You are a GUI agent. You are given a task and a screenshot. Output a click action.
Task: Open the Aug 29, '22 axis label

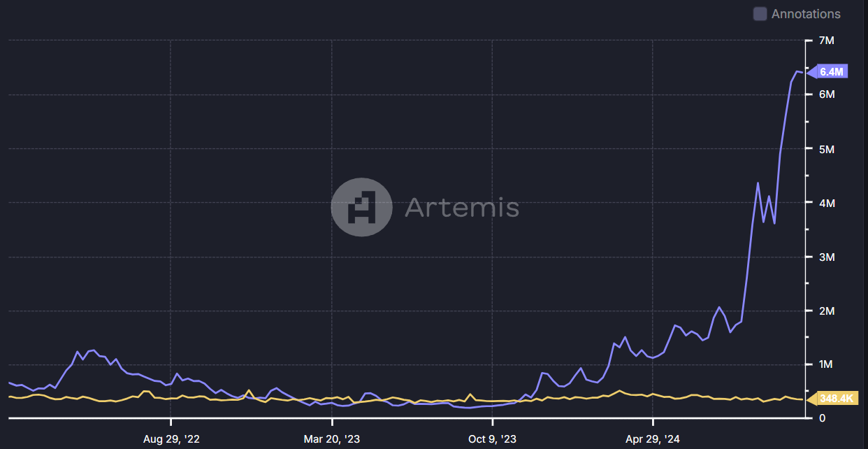pyautogui.click(x=171, y=439)
